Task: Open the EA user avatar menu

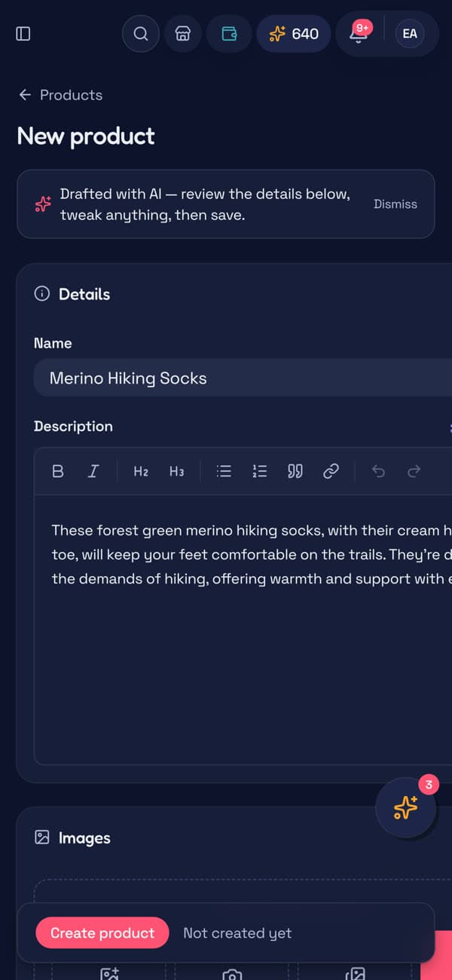Action: 410,34
